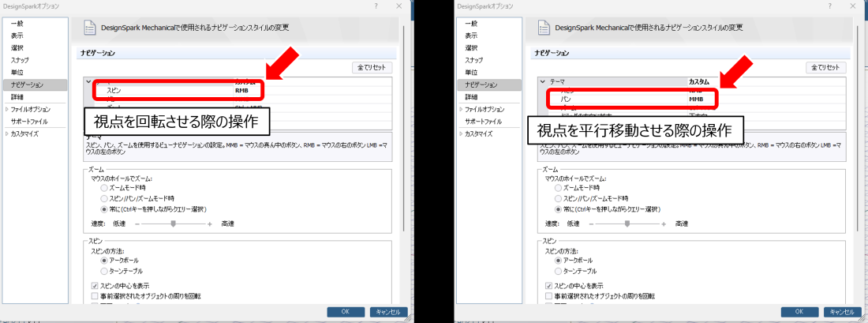Click zoom speed slider handle in left dialog
The width and height of the screenshot is (868, 323).
point(173,223)
